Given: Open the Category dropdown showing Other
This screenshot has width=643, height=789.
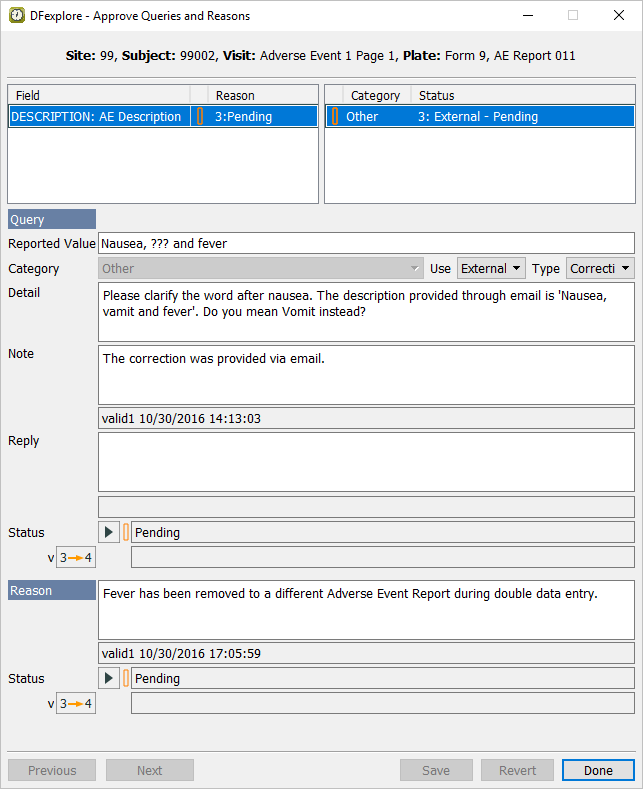Looking at the screenshot, I should point(262,268).
